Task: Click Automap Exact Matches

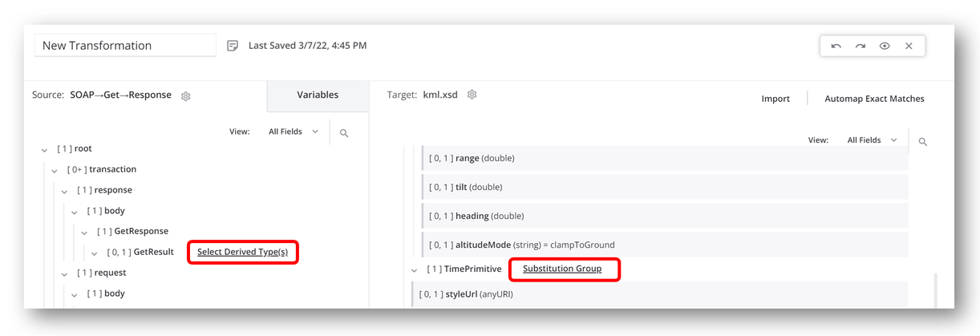Action: click(x=874, y=99)
